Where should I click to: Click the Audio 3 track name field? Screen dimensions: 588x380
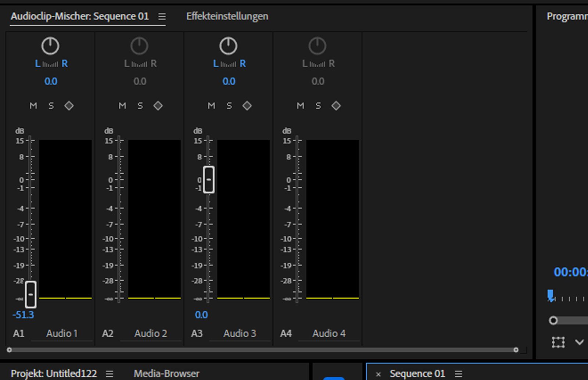[x=240, y=334]
